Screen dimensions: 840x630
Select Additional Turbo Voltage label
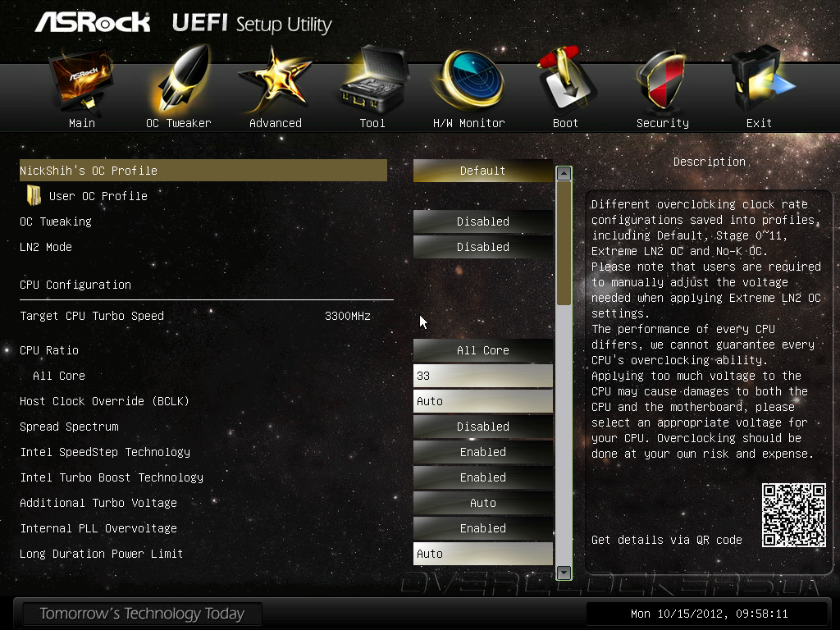click(x=98, y=503)
